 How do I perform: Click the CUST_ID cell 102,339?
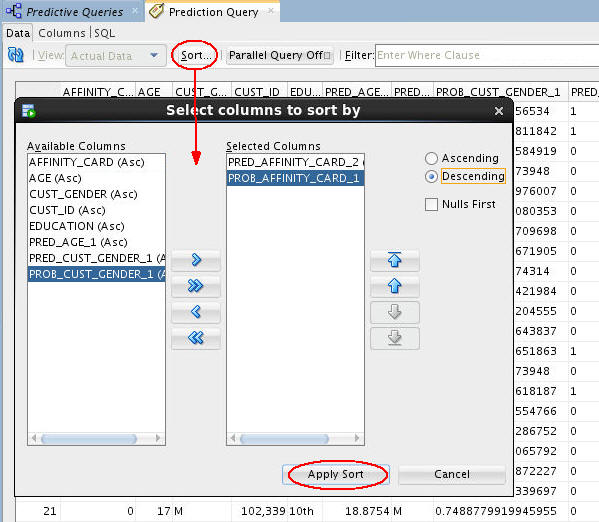[x=259, y=511]
